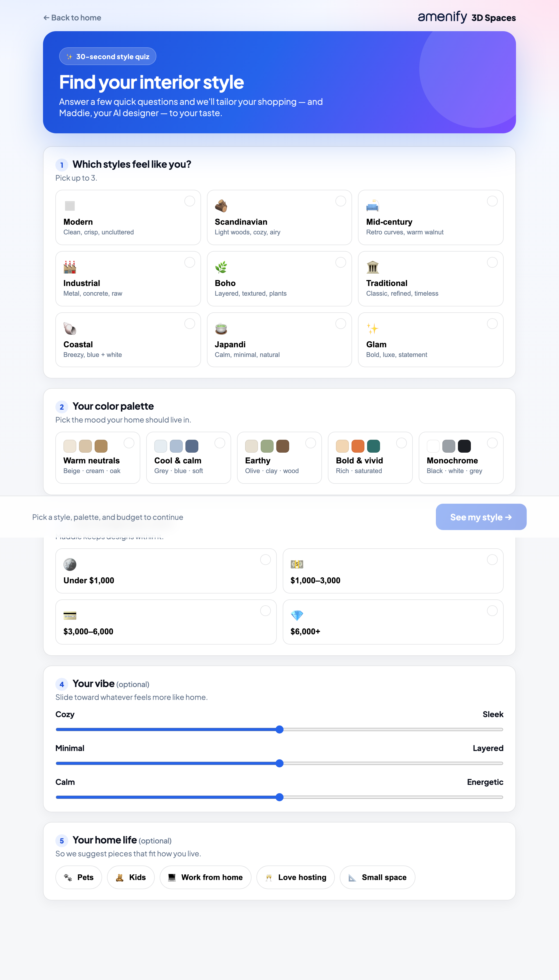Toggle the Kids lifestyle chip

[131, 877]
